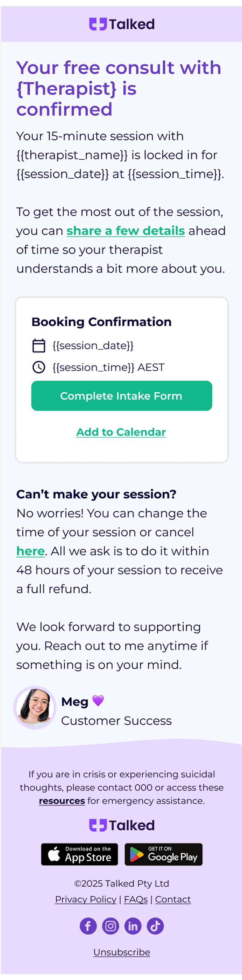The width and height of the screenshot is (242, 980).
Task: Click the calendar icon beside session date
Action: click(38, 346)
